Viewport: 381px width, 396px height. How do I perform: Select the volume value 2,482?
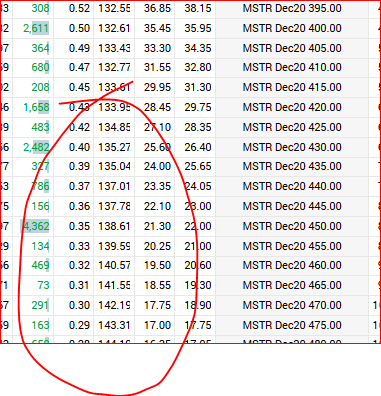coord(36,147)
